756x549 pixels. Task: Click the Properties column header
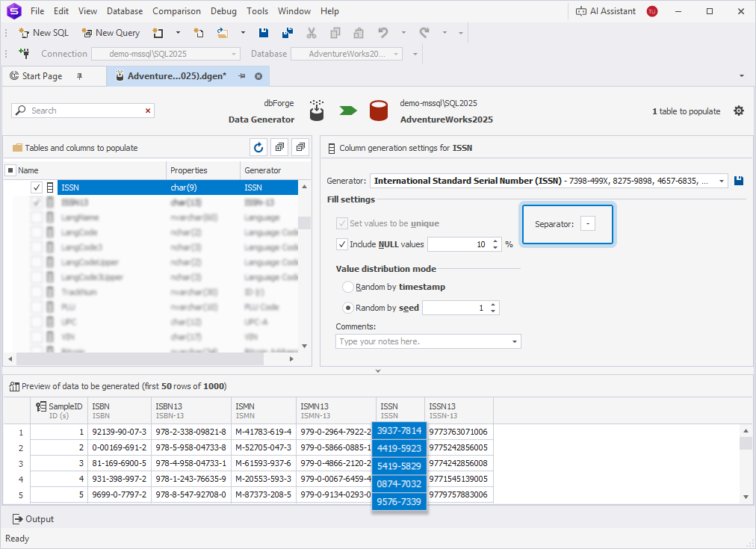pyautogui.click(x=203, y=170)
